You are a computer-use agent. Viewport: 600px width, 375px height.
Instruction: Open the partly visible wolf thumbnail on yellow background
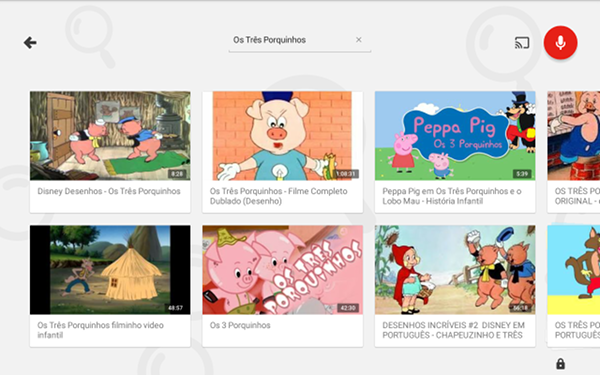574,270
